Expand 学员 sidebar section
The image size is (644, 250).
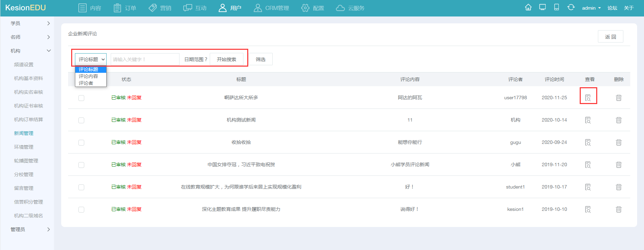click(x=30, y=23)
